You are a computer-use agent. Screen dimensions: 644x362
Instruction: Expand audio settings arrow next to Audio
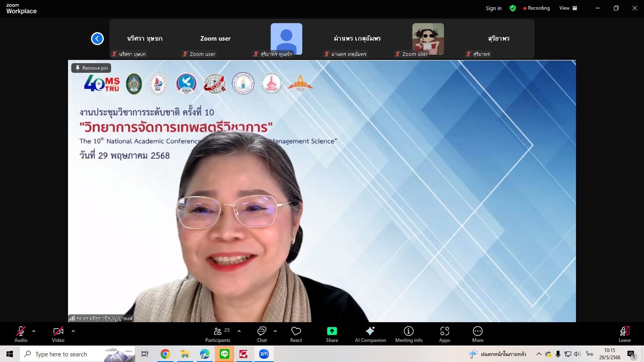[34, 331]
